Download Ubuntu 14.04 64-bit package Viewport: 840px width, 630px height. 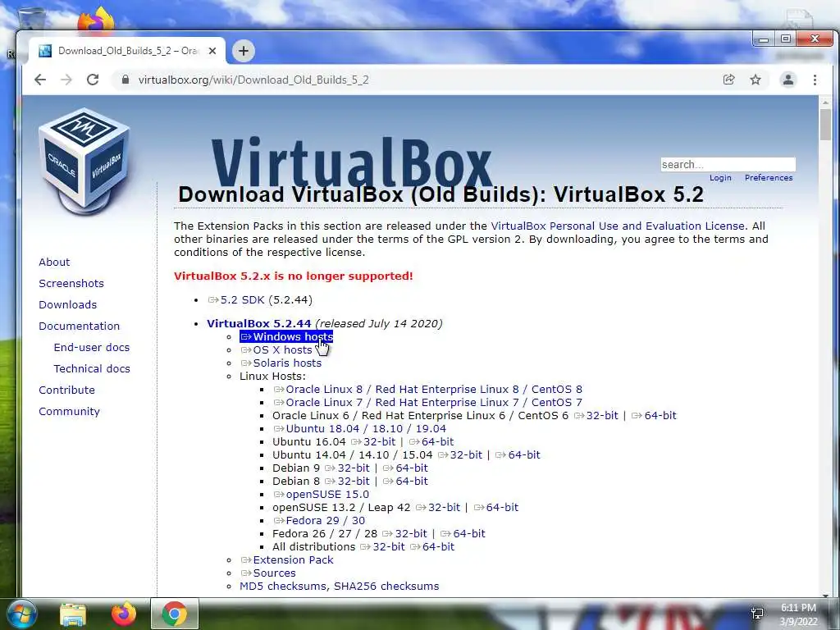[x=518, y=454]
